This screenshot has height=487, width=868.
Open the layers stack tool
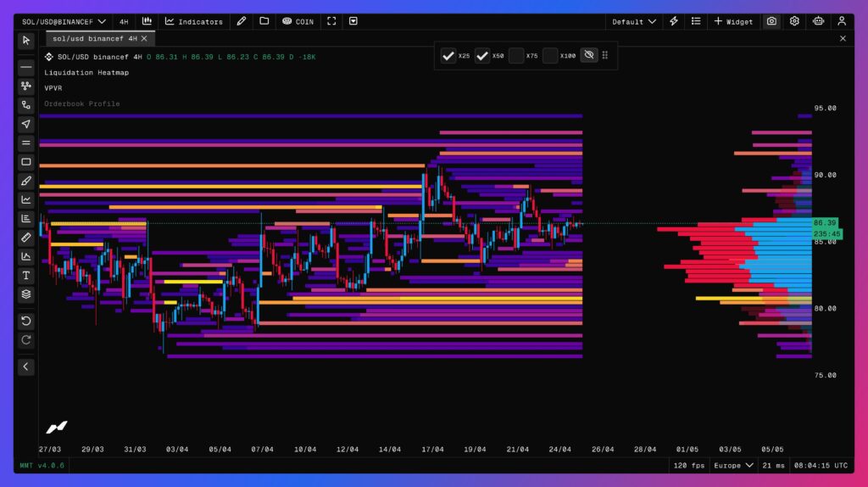click(x=26, y=294)
